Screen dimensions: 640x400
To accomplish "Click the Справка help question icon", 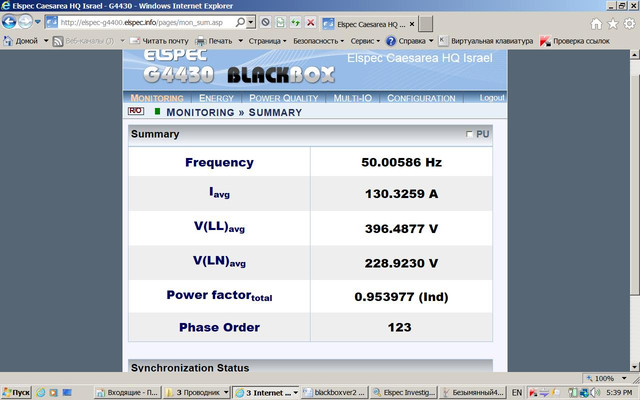I will pos(391,41).
